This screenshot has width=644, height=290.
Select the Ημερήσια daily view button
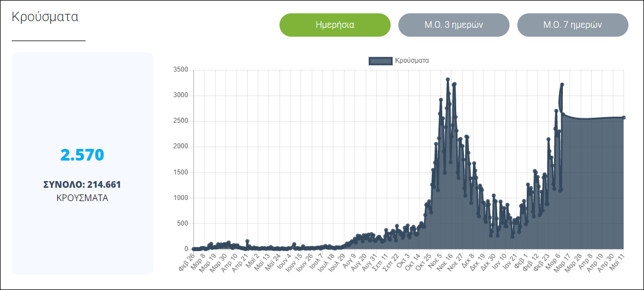pos(335,25)
